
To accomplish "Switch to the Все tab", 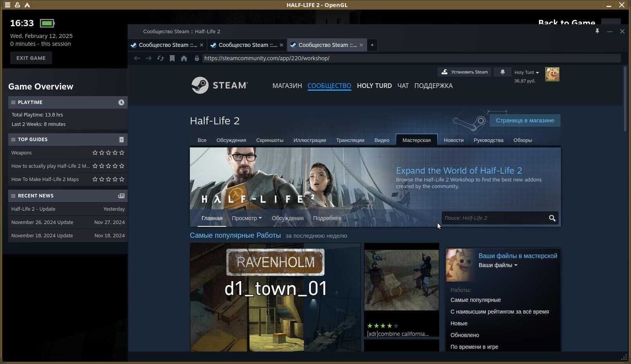I will 202,140.
